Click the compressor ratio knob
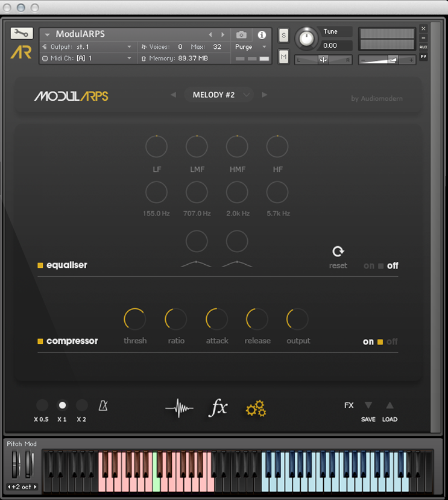448x500 pixels. pos(175,319)
